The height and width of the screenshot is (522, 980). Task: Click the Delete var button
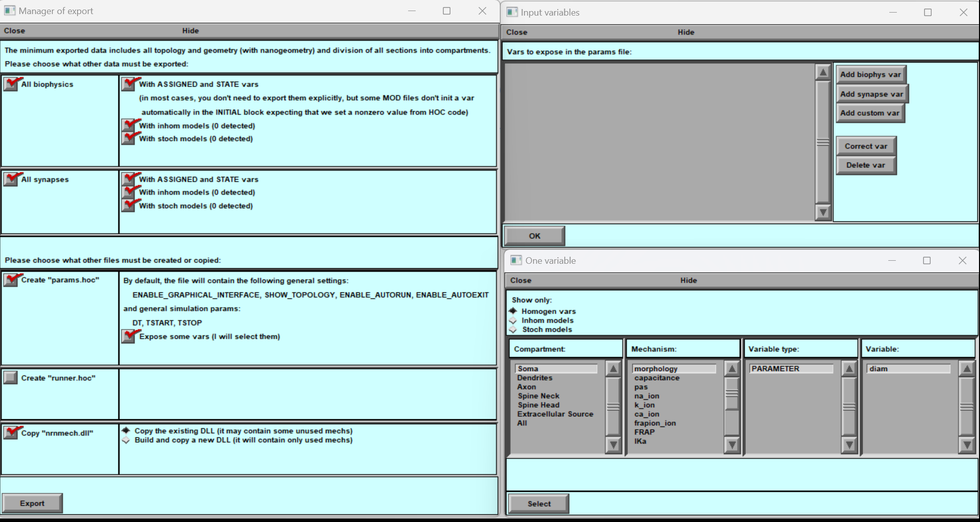tap(865, 165)
